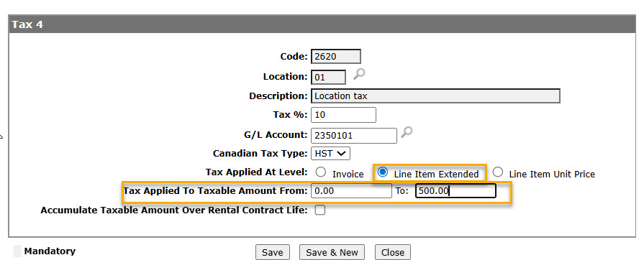Viewport: 644px width, 260px height.
Task: Select the Invoice radio button
Action: [x=321, y=172]
